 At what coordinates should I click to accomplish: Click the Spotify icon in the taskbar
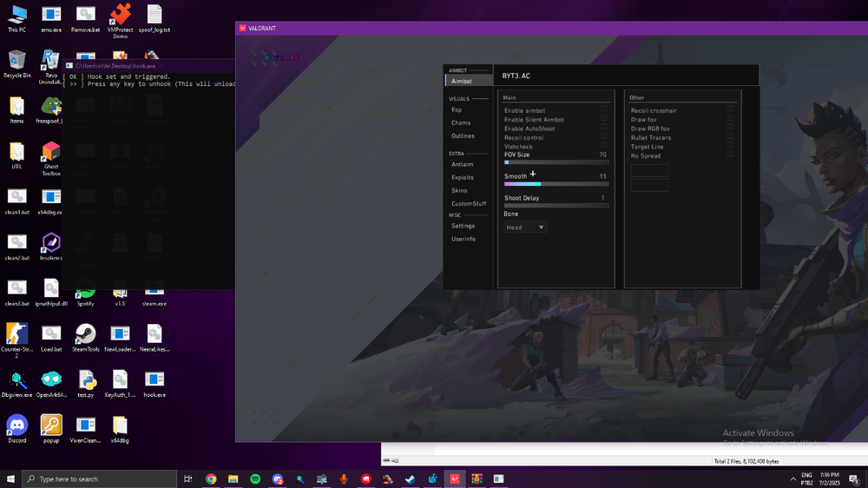pyautogui.click(x=255, y=478)
